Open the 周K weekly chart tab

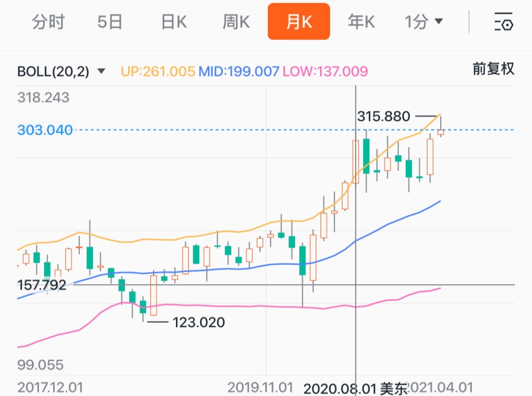tap(236, 22)
